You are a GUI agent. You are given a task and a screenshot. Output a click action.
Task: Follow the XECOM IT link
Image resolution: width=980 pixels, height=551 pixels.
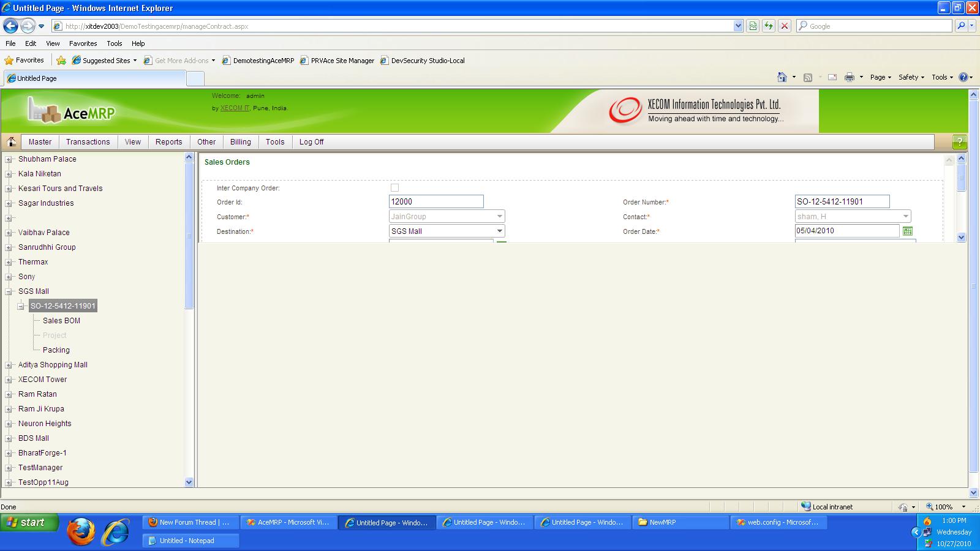(x=235, y=108)
